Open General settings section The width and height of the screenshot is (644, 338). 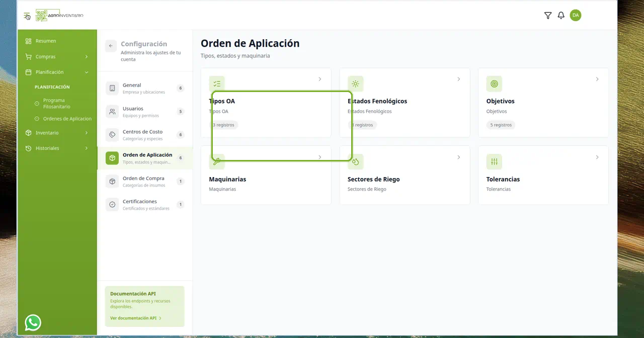[145, 89]
